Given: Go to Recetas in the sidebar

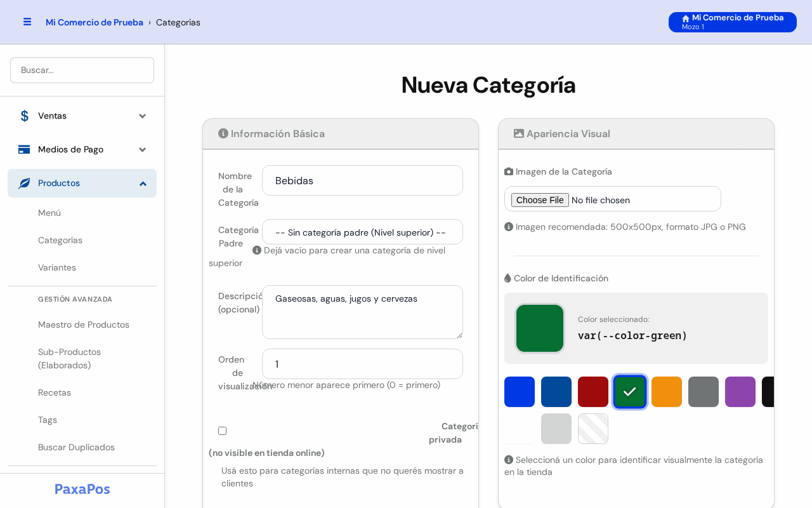Looking at the screenshot, I should [55, 392].
